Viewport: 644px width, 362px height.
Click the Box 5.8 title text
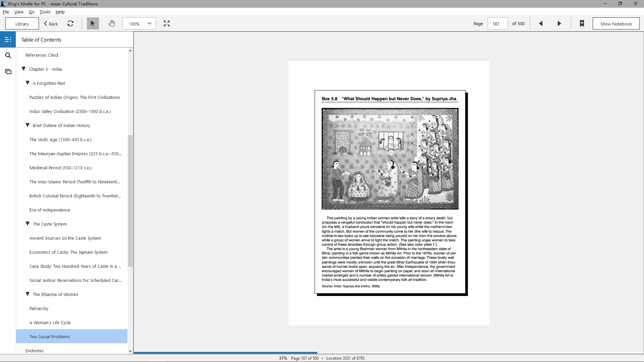(x=389, y=99)
